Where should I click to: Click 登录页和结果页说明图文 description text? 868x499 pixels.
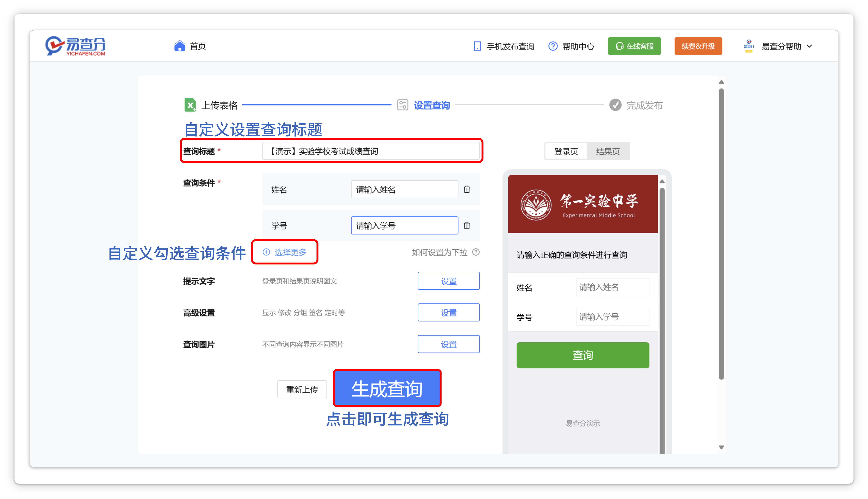tap(300, 281)
